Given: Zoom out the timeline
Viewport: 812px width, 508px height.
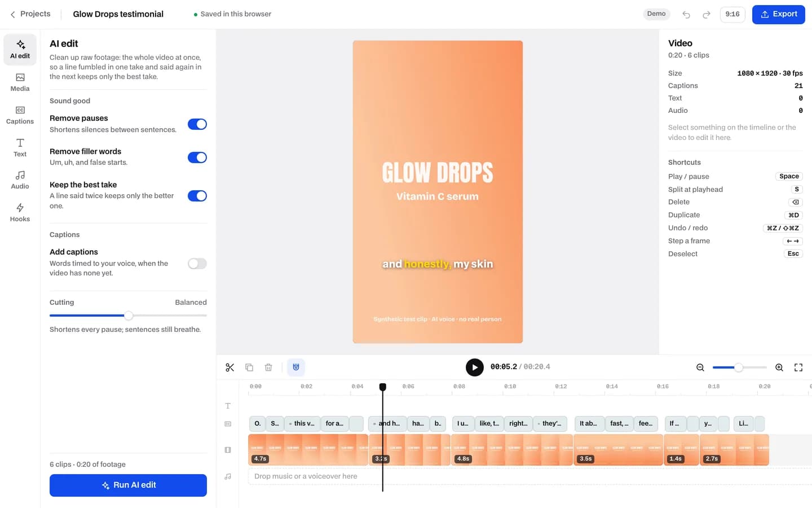Looking at the screenshot, I should 700,367.
